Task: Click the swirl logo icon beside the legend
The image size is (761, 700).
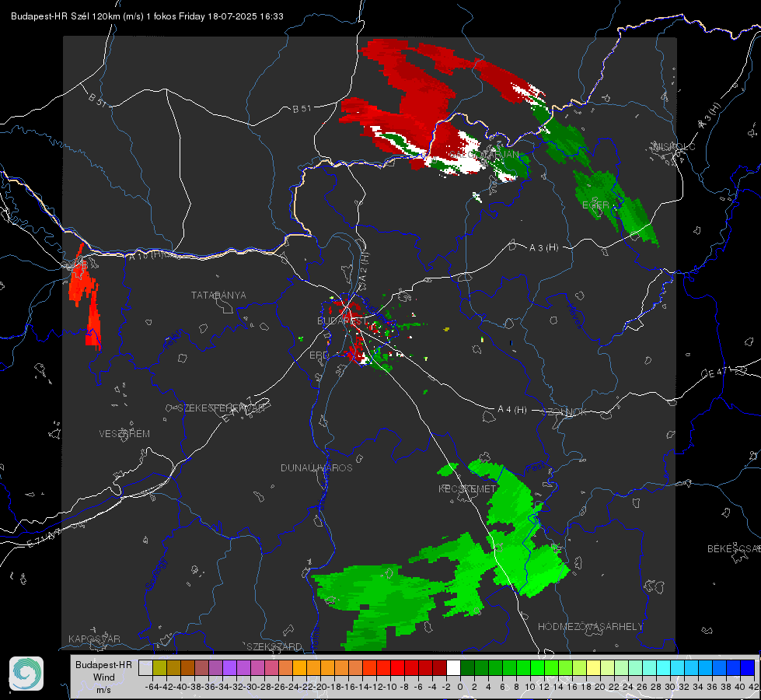Action: click(26, 674)
